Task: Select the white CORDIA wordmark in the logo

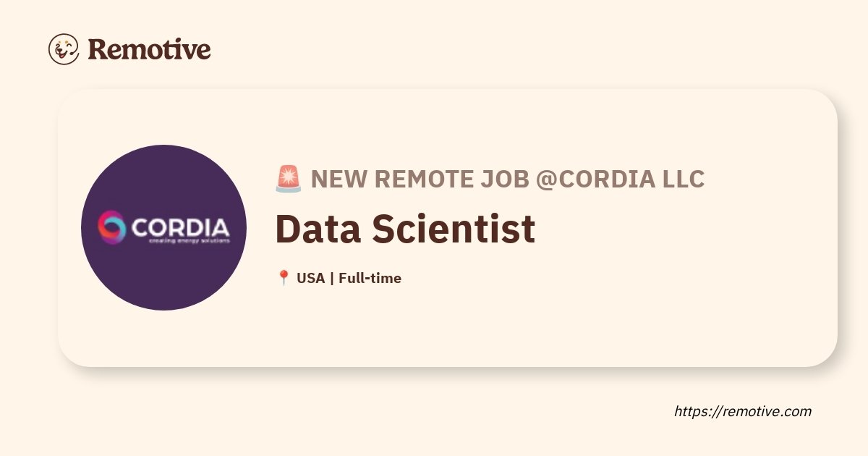Action: (180, 227)
